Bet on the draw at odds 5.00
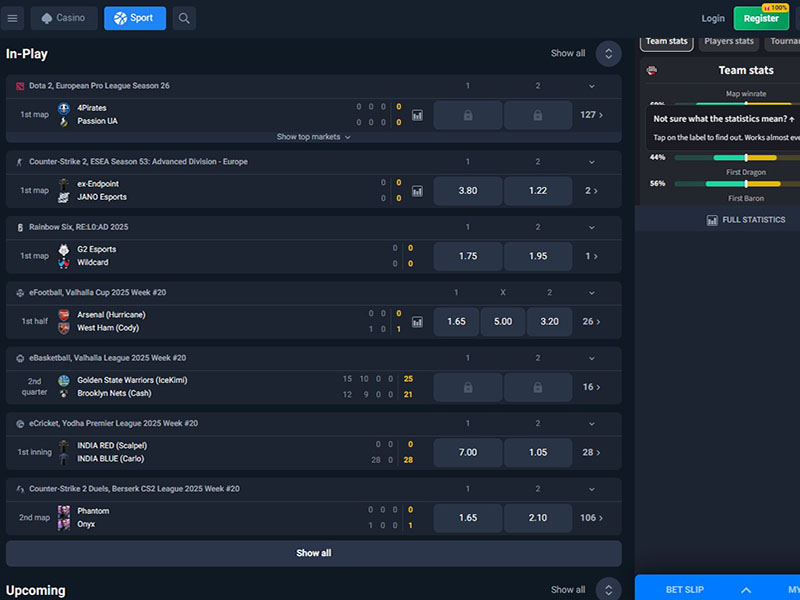The height and width of the screenshot is (600, 800). click(503, 321)
